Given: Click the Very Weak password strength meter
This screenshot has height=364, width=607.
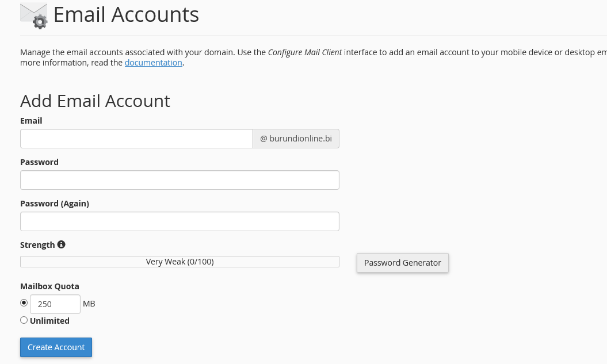Looking at the screenshot, I should (x=180, y=262).
